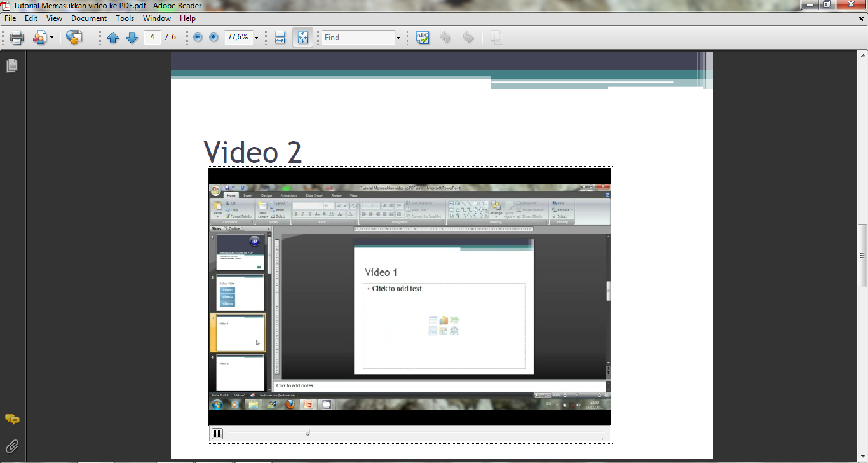Zoom in using the plus icon
The height and width of the screenshot is (463, 868).
pos(214,37)
